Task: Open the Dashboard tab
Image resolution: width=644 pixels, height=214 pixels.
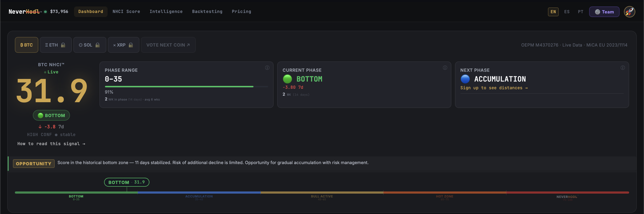Action: tap(91, 12)
